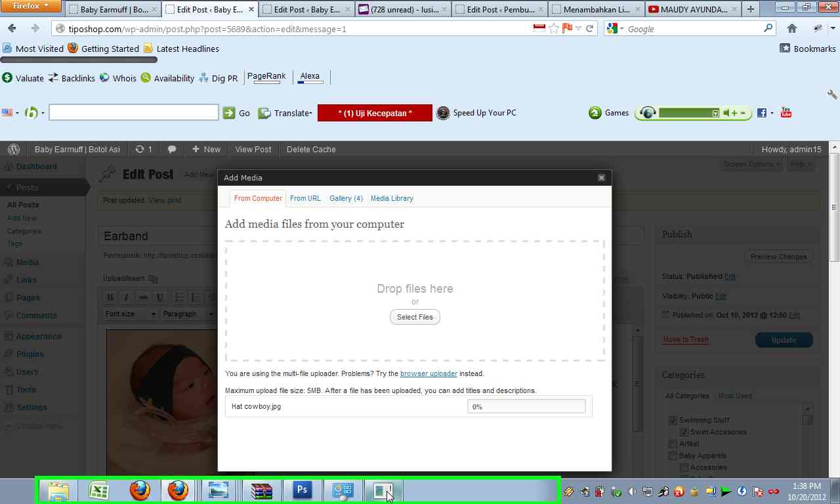The image size is (840, 504).
Task: Uncheck the Swimming Stuff category
Action: pos(673,420)
